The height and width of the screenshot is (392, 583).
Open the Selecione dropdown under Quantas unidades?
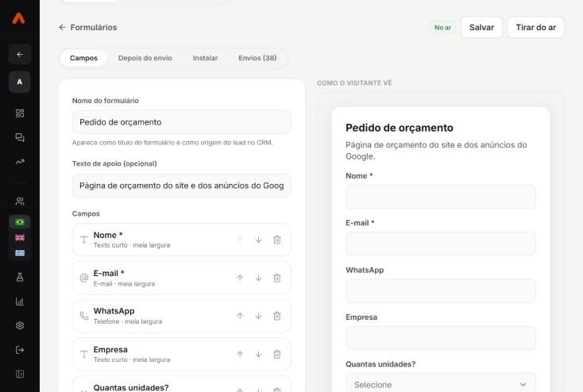441,384
